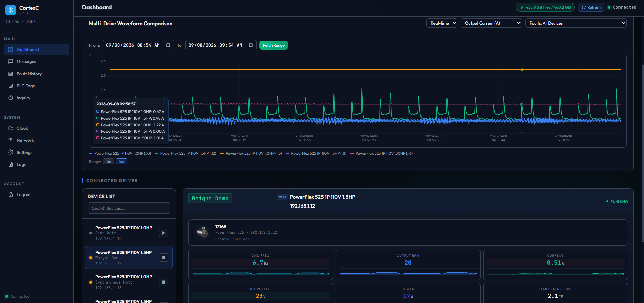Go to Fault History page

37,74
